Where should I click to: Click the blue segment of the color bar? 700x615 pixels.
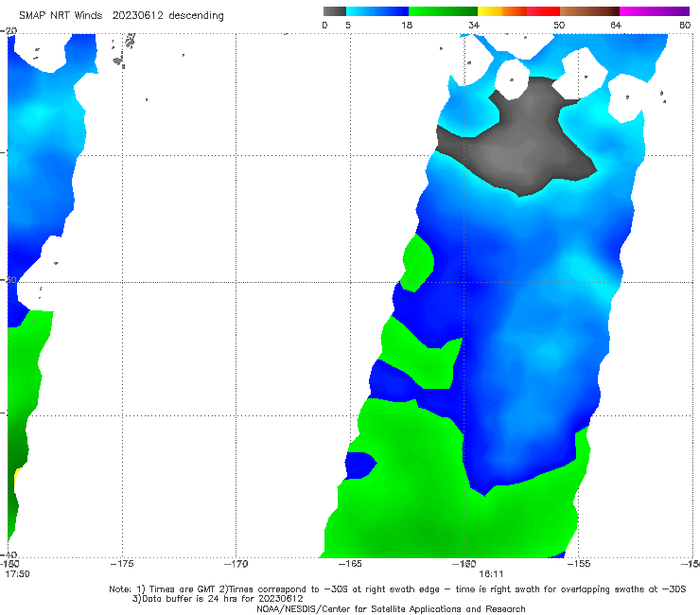point(377,11)
